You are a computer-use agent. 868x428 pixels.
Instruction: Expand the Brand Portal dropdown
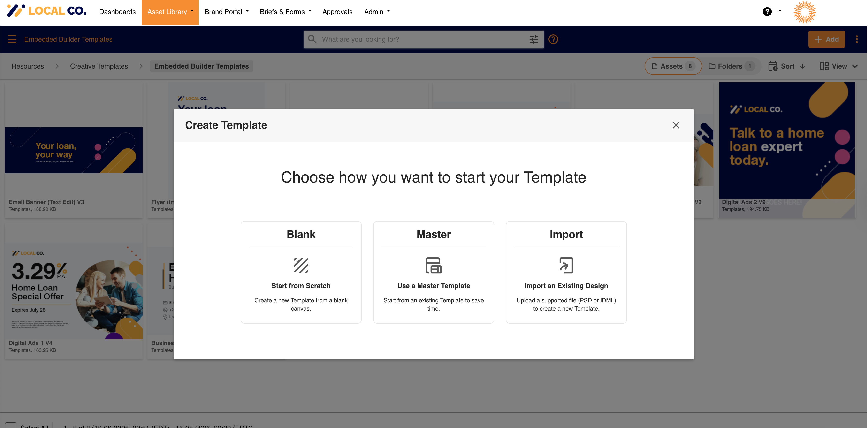point(226,11)
